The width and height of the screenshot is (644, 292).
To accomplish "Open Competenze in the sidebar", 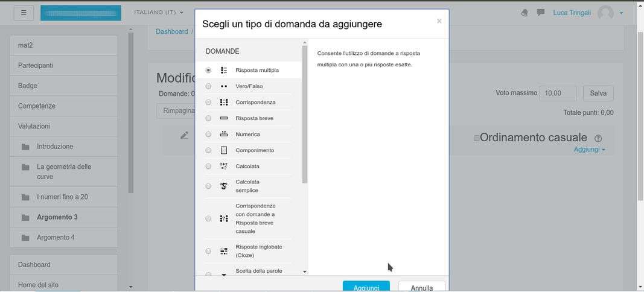I will click(63, 106).
